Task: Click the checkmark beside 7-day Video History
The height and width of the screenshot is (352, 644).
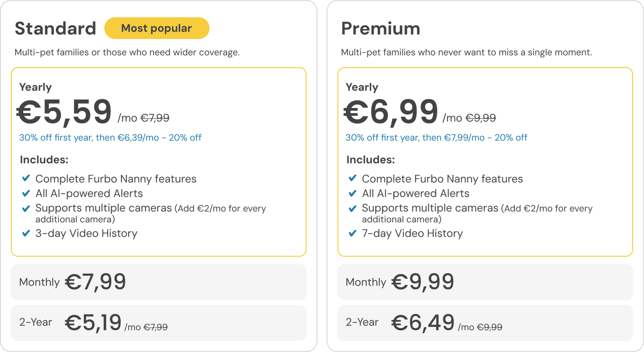Action: [x=353, y=233]
